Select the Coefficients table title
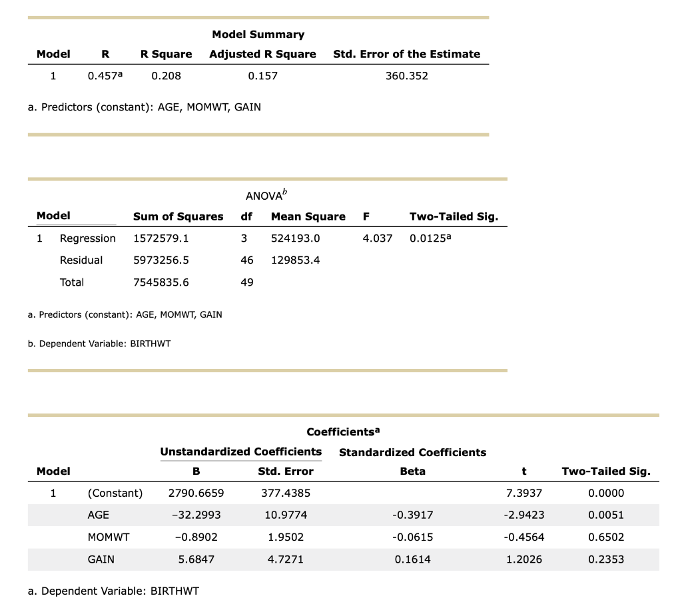This screenshot has height=616, width=682. (x=342, y=432)
